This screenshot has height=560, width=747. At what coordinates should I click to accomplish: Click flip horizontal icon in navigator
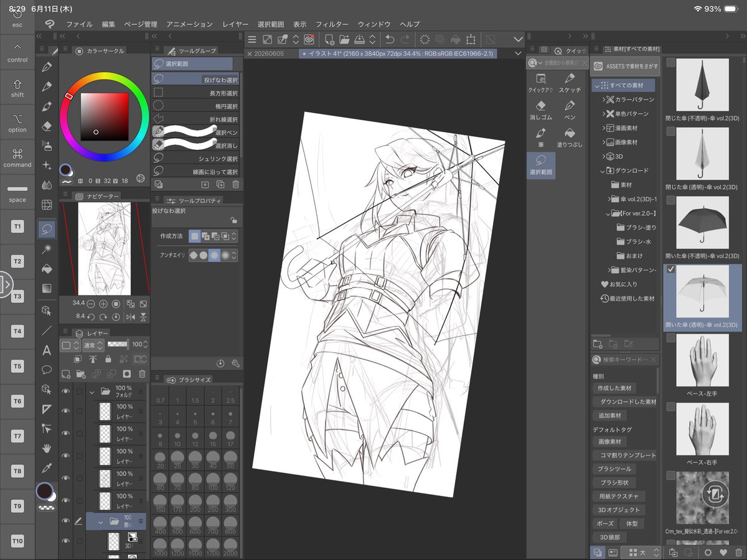pos(131,317)
